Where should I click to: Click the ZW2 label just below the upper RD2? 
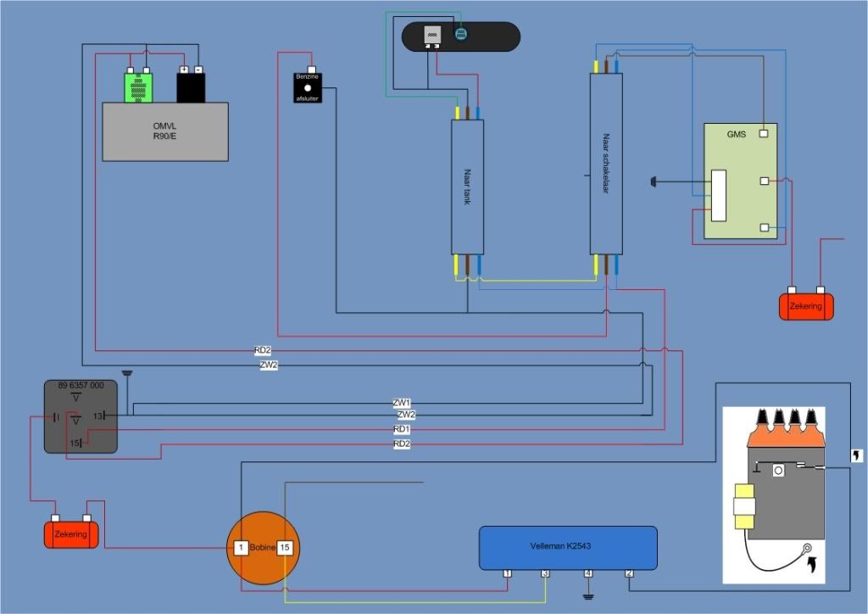coord(269,366)
